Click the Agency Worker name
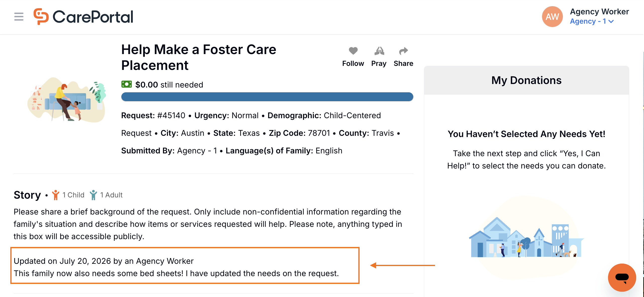This screenshot has height=297, width=644. pos(599,12)
